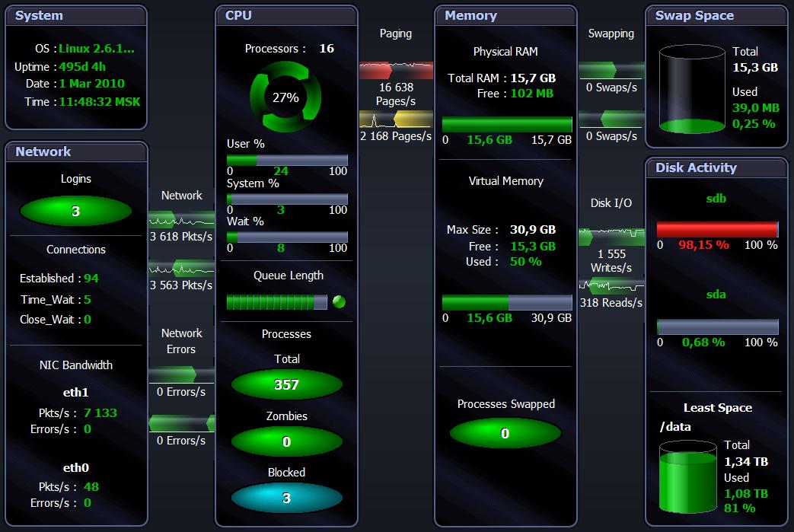This screenshot has width=794, height=532.
Task: Click the eth1 Pkts/s value 7 133
Action: click(100, 413)
